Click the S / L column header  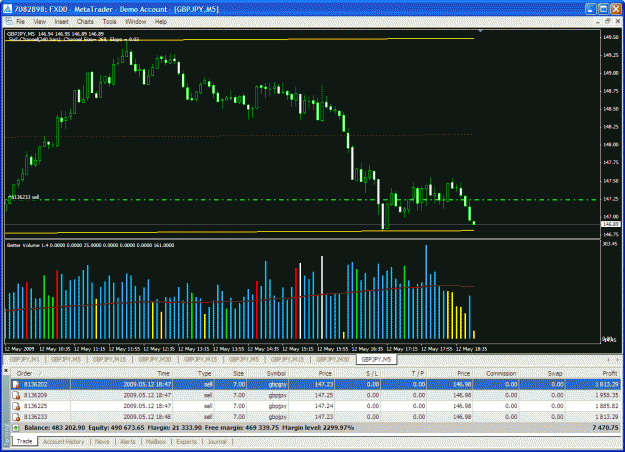click(x=358, y=373)
